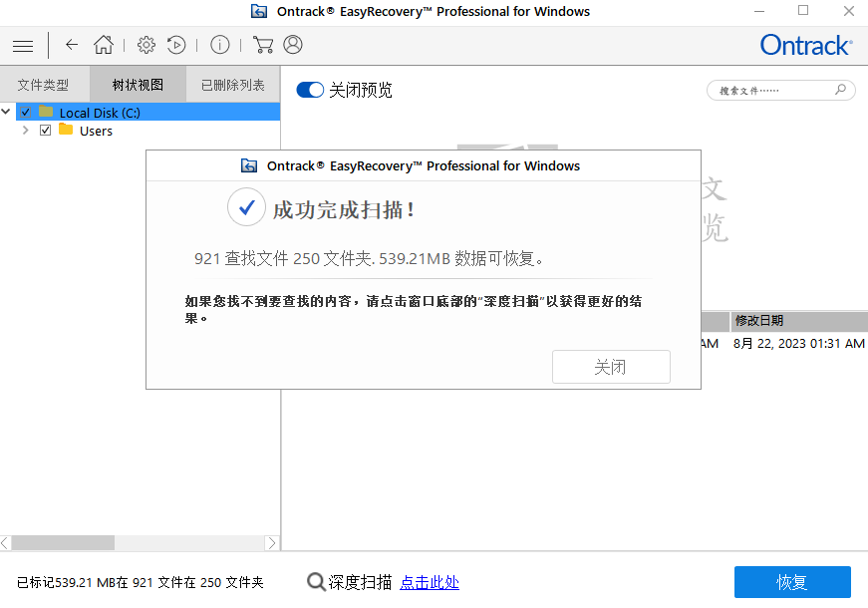Image resolution: width=868 pixels, height=608 pixels.
Task: Expand the Users folder in the tree
Action: coord(25,131)
